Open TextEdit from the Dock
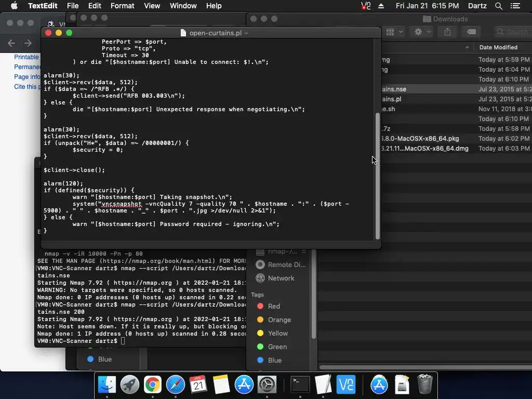 click(x=323, y=384)
